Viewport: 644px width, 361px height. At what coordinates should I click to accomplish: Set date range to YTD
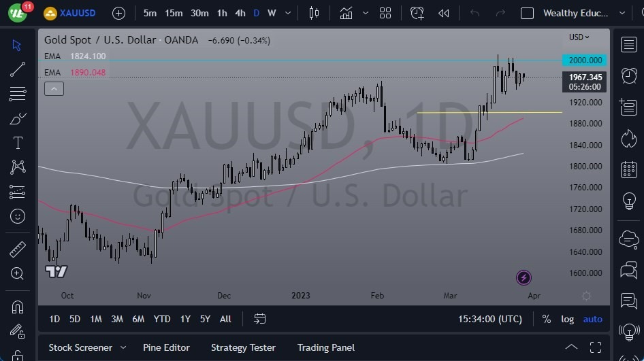click(x=162, y=319)
